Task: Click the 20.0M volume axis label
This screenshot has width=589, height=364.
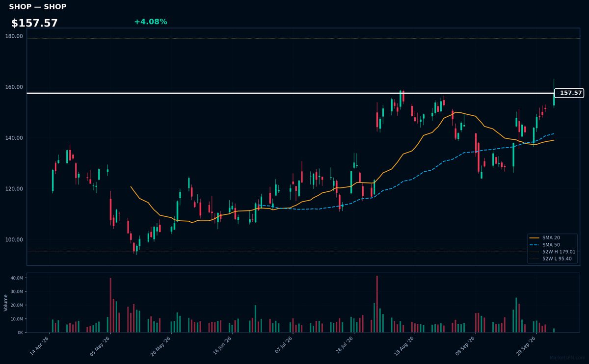Action: pyautogui.click(x=17, y=305)
